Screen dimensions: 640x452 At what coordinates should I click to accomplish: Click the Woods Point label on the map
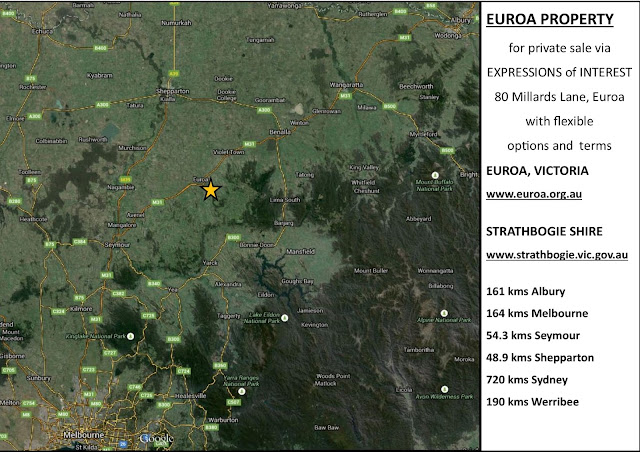coord(333,376)
